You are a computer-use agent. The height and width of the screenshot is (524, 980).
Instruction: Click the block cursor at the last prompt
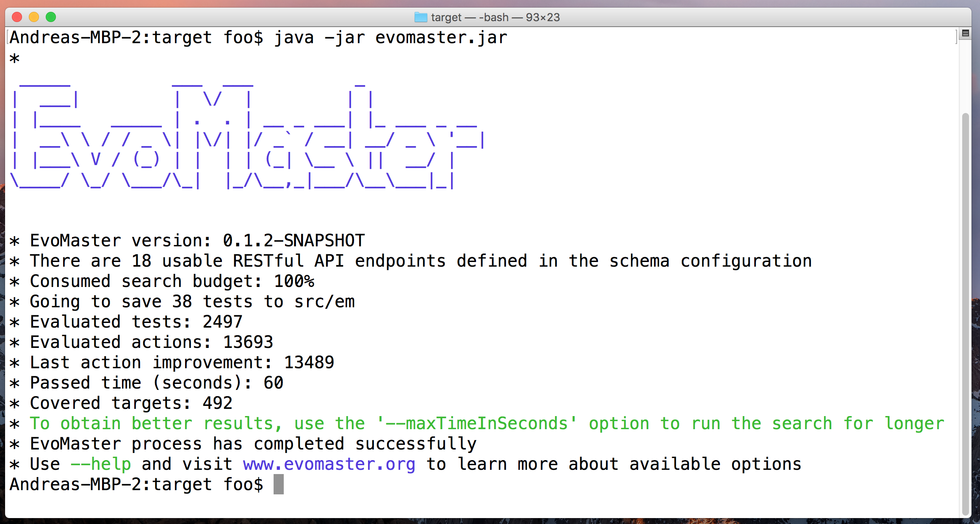tap(278, 484)
